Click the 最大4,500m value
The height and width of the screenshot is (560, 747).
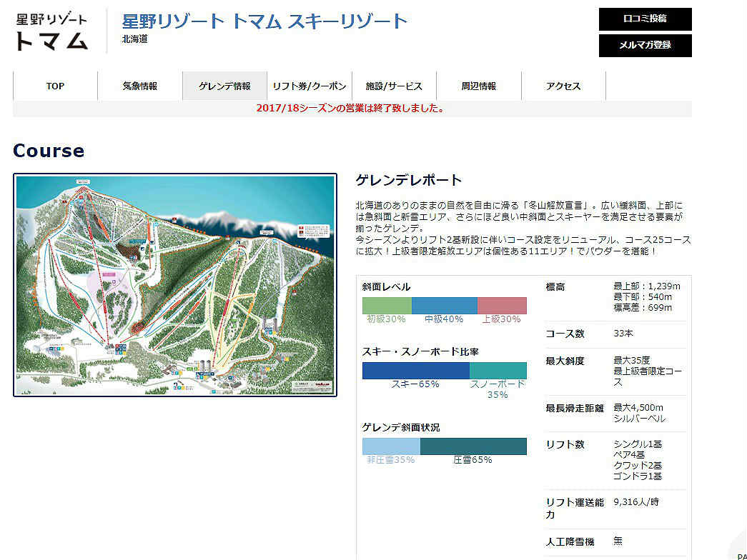tap(638, 408)
